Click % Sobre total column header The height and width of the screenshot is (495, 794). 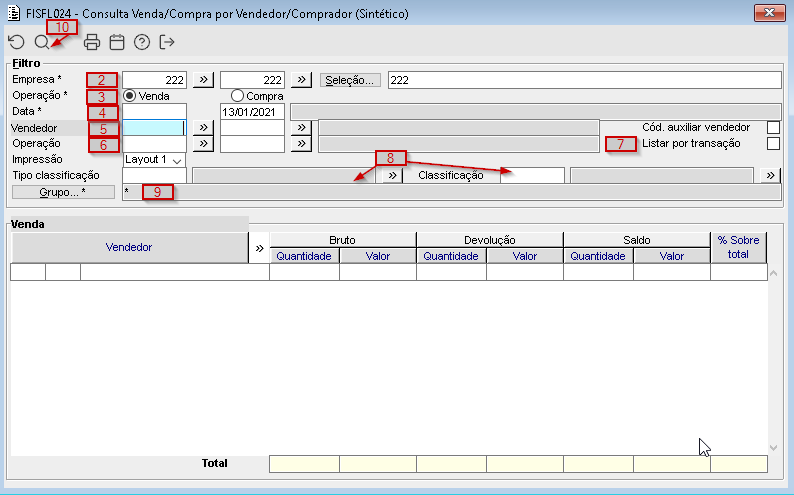(x=738, y=248)
